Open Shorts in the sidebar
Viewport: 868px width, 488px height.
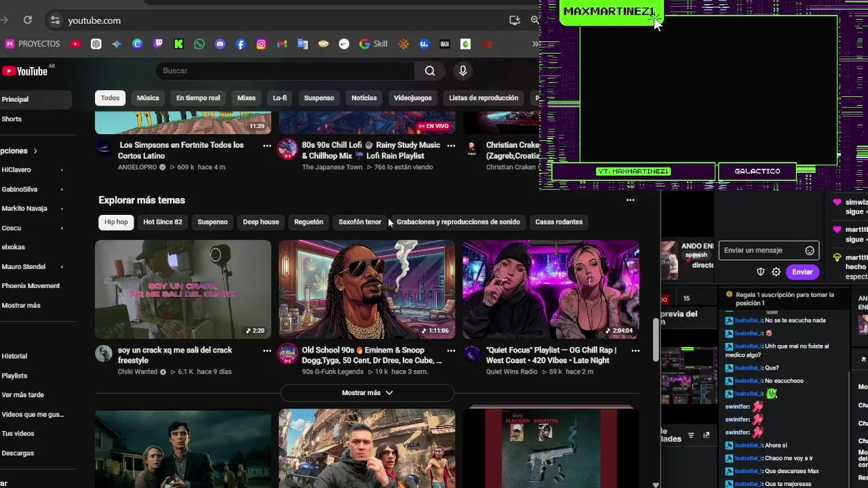pyautogui.click(x=12, y=119)
